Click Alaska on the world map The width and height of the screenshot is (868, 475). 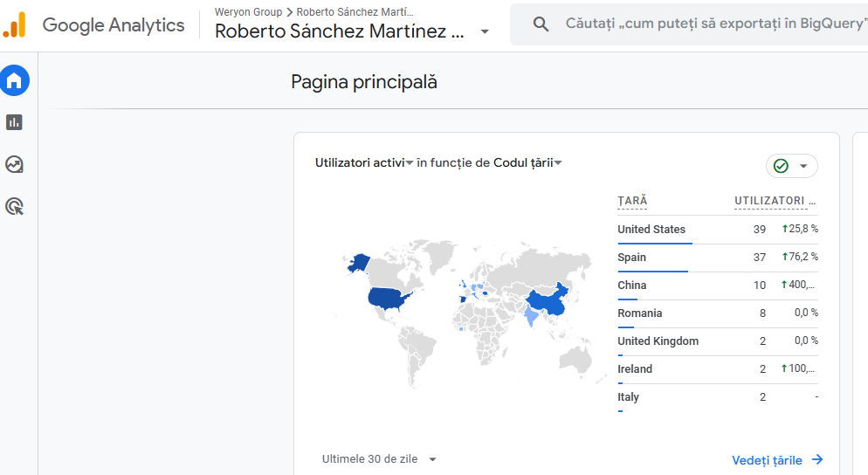pos(359,263)
